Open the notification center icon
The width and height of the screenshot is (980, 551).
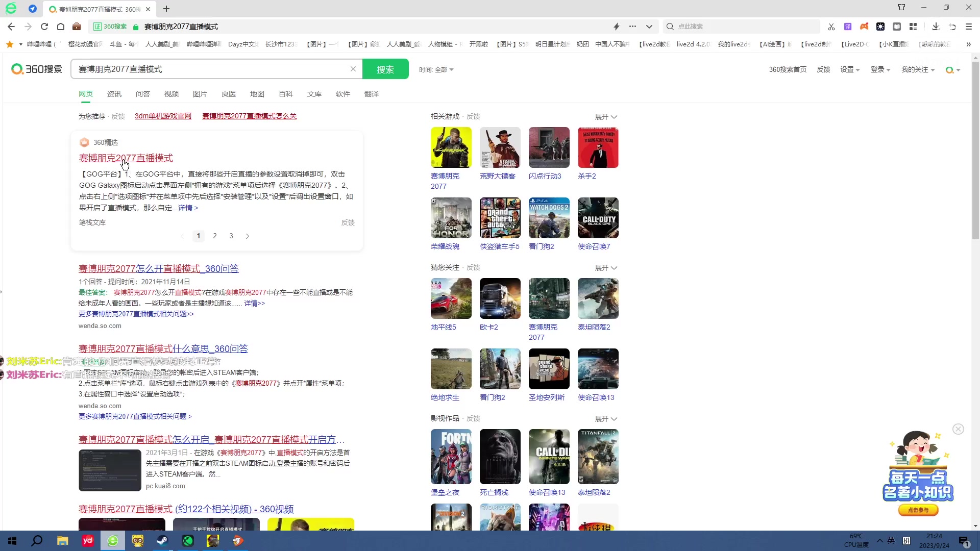pos(964,541)
